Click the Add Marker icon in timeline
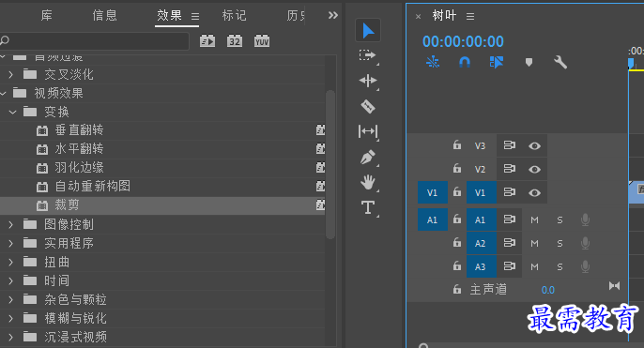The image size is (644, 348). (x=529, y=62)
